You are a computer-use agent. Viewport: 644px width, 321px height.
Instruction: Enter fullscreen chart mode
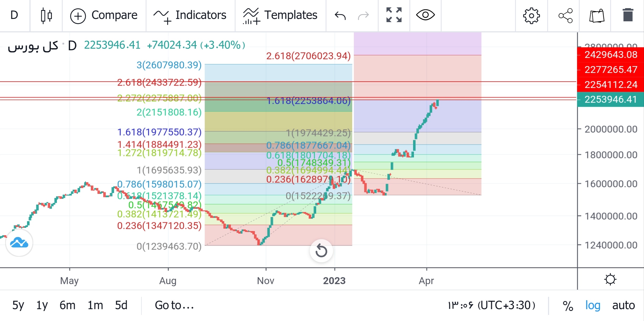tap(393, 15)
